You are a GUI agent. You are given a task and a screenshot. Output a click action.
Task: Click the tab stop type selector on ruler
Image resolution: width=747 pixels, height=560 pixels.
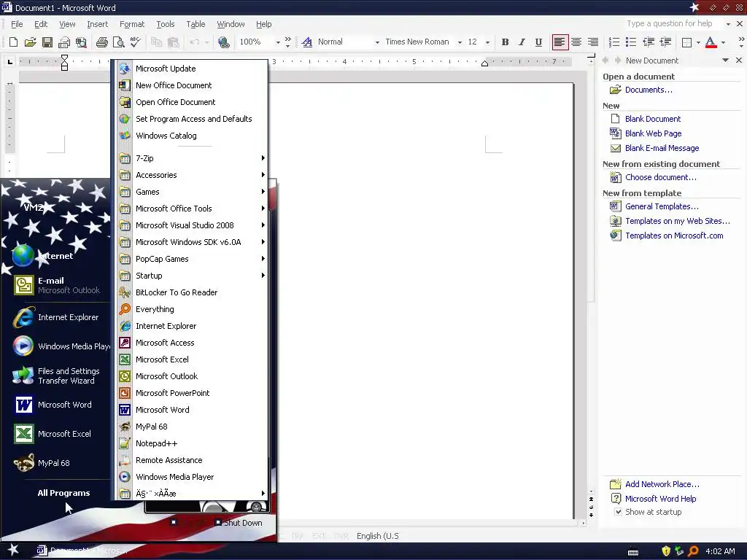point(9,61)
